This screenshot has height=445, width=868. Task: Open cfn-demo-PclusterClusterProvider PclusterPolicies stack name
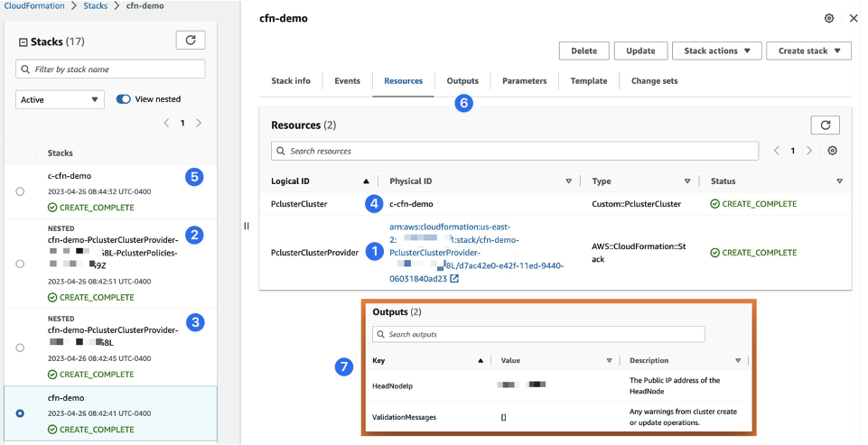point(113,253)
